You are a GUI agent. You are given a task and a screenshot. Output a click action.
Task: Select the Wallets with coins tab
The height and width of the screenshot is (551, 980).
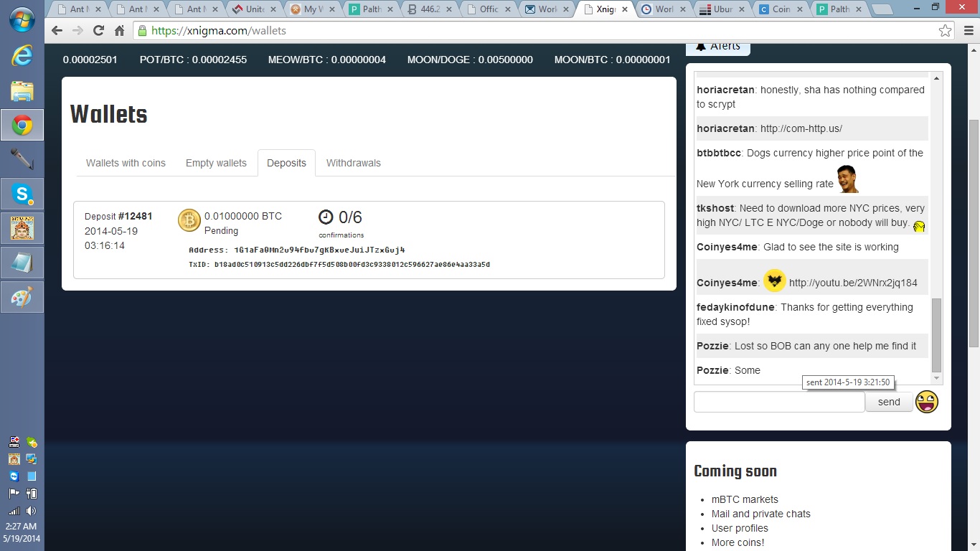coord(126,163)
